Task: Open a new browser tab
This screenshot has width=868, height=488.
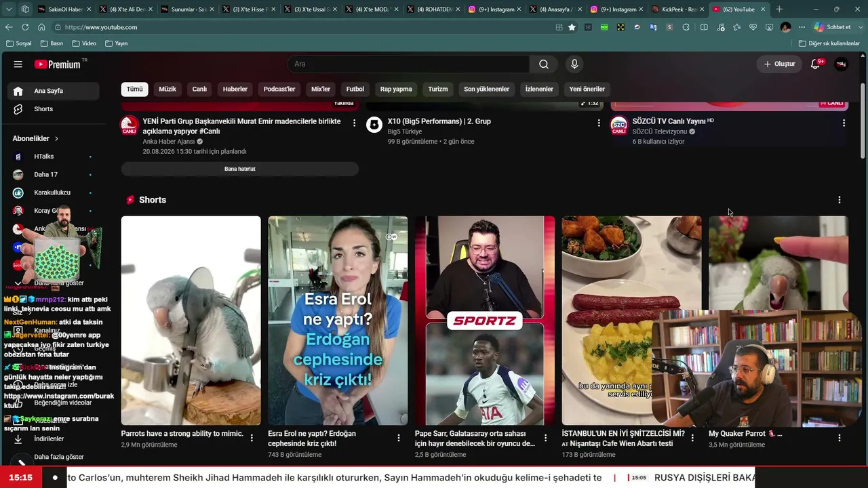Action: click(779, 9)
